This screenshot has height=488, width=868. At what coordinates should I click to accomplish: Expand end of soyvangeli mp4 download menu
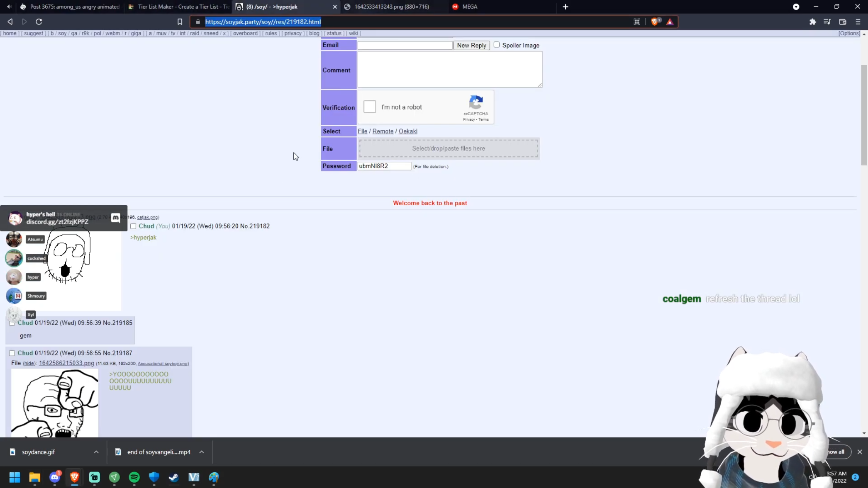(x=202, y=452)
